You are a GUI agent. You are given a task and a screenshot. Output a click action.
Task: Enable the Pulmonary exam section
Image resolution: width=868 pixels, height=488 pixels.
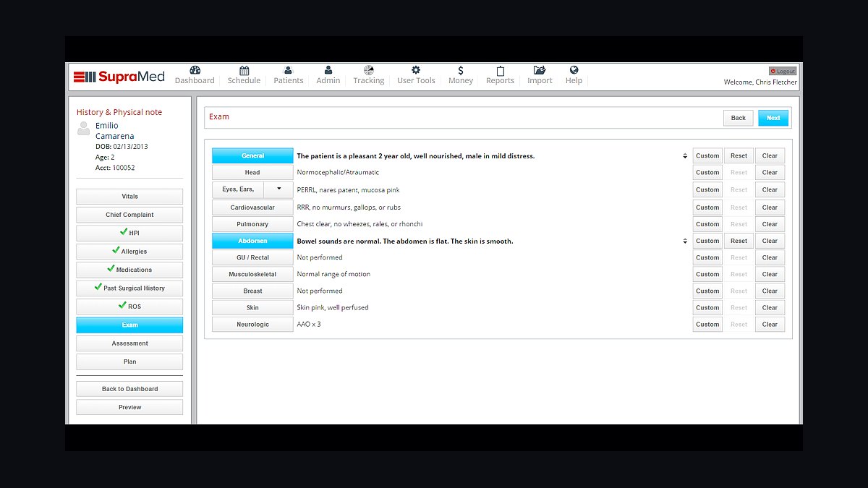point(252,224)
